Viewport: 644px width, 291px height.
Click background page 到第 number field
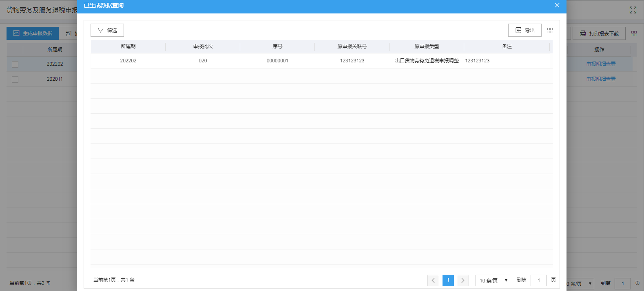pos(623,284)
